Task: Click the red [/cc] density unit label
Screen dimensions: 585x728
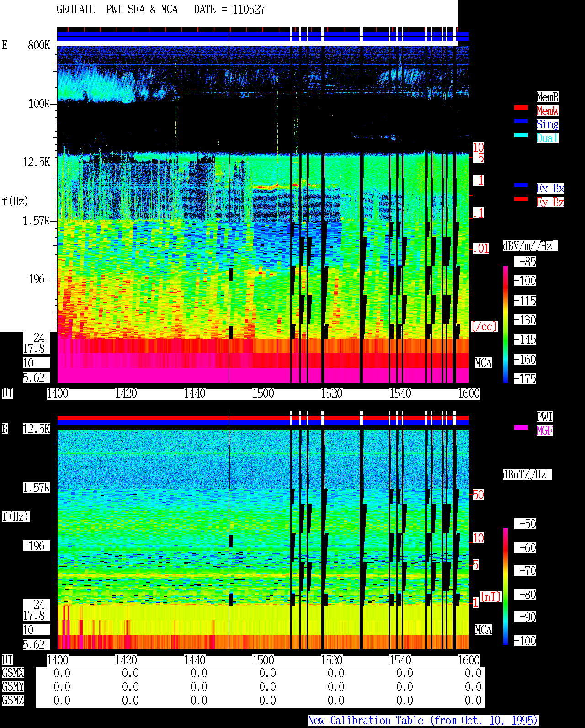Action: pos(484,326)
